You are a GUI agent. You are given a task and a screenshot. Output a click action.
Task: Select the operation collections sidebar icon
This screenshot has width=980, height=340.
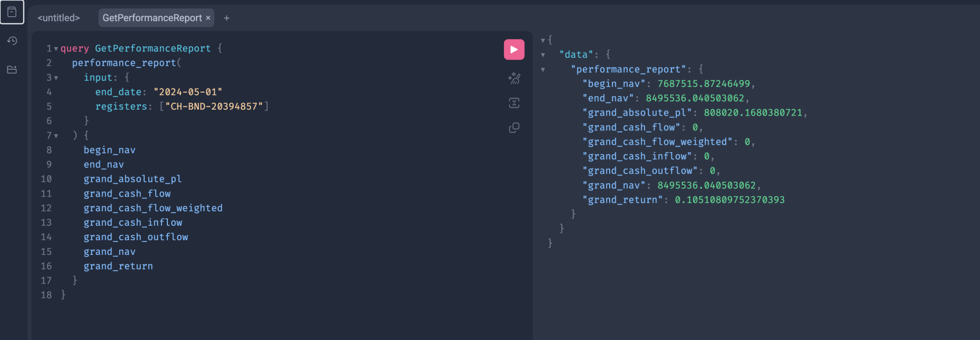point(12,12)
